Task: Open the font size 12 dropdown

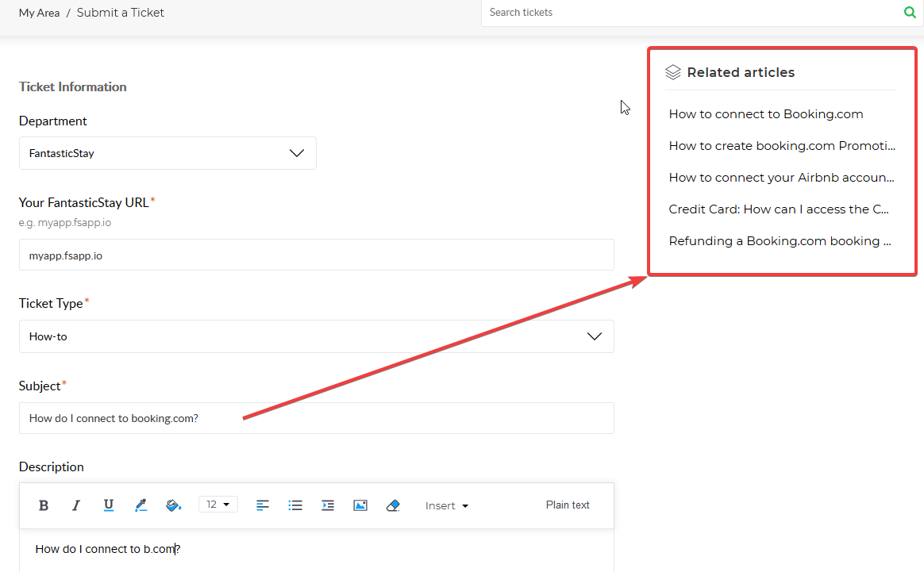Action: (x=218, y=505)
